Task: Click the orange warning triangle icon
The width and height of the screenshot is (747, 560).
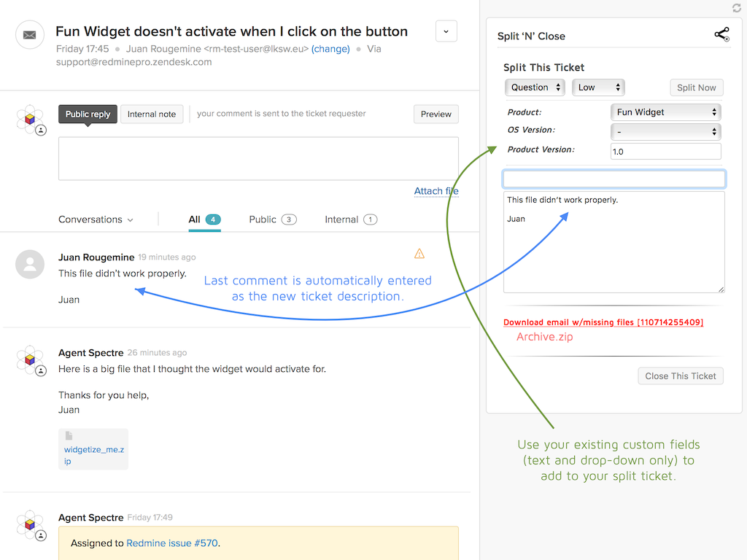Action: click(419, 254)
